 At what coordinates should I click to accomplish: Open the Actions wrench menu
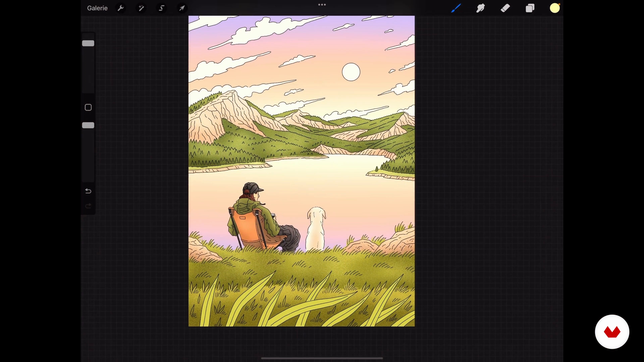[x=121, y=8]
